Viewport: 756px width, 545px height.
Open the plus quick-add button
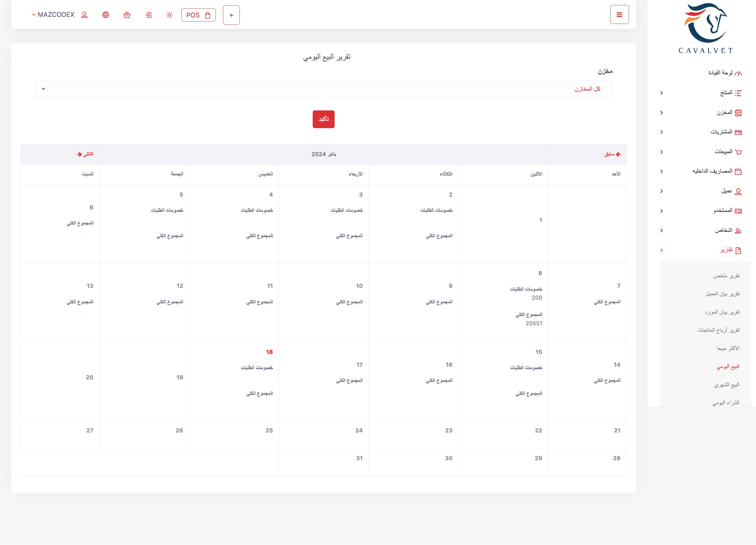tap(231, 15)
